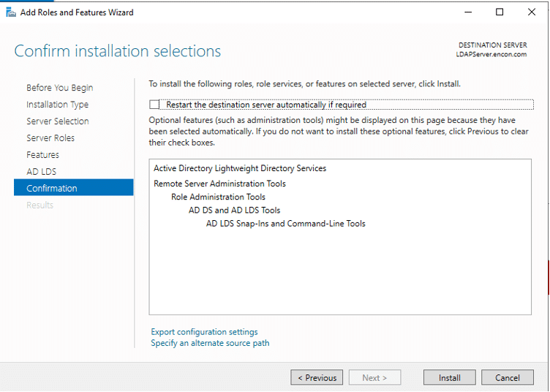Select Active Directory Lightweight Directory Services entry
This screenshot has width=550, height=392.
coord(240,168)
